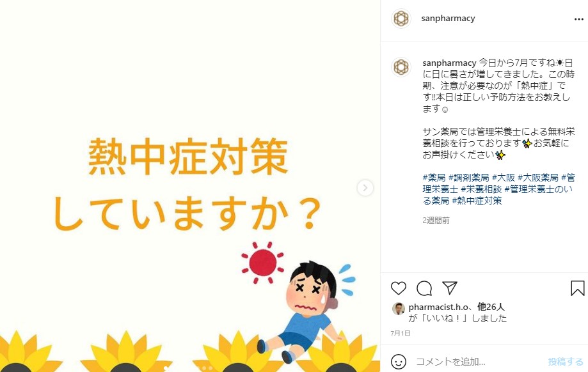Open the comment speech bubble icon

pos(424,288)
